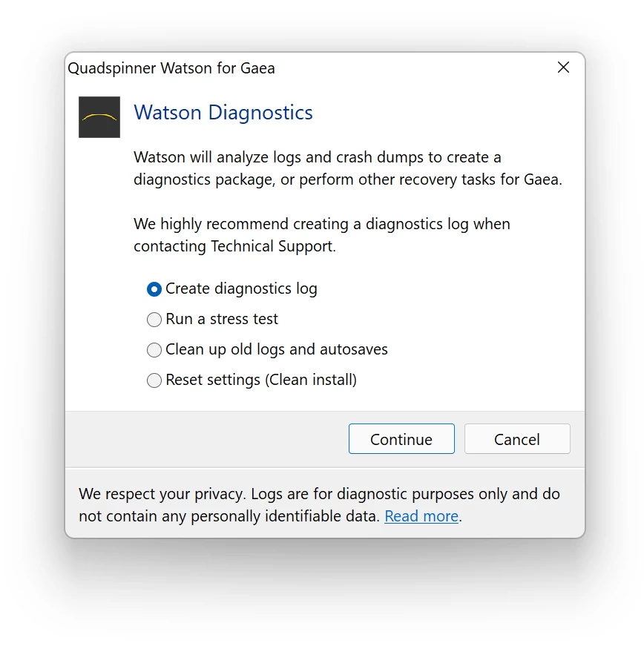Click the 'Watson will analyze logs' description paragraph
The width and height of the screenshot is (644, 646).
click(348, 168)
